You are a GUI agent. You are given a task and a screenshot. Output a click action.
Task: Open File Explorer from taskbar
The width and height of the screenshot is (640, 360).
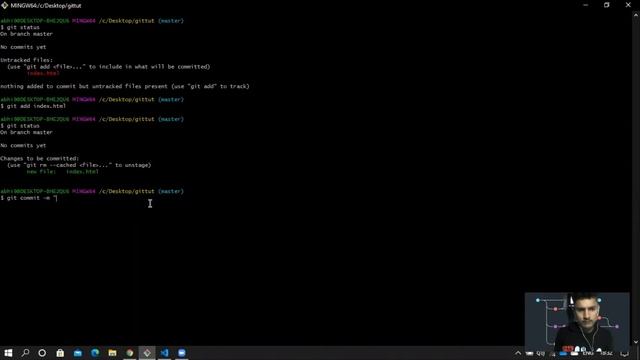tap(112, 353)
